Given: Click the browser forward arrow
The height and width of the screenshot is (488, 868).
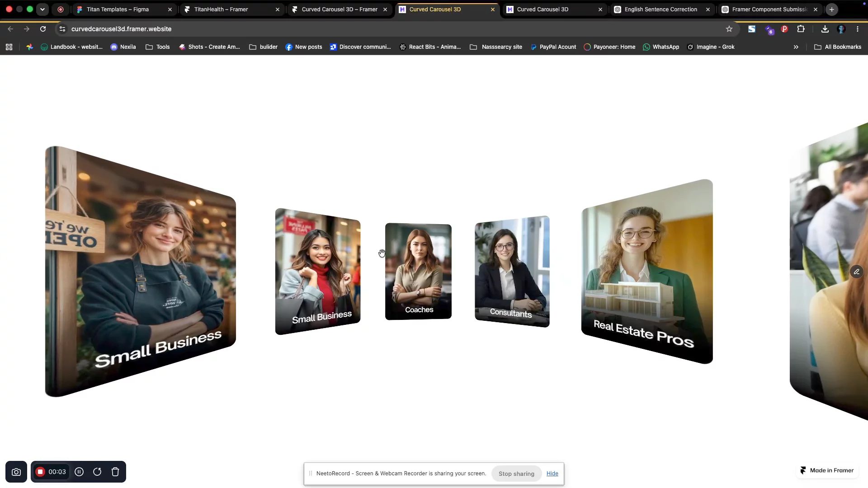Looking at the screenshot, I should (27, 29).
